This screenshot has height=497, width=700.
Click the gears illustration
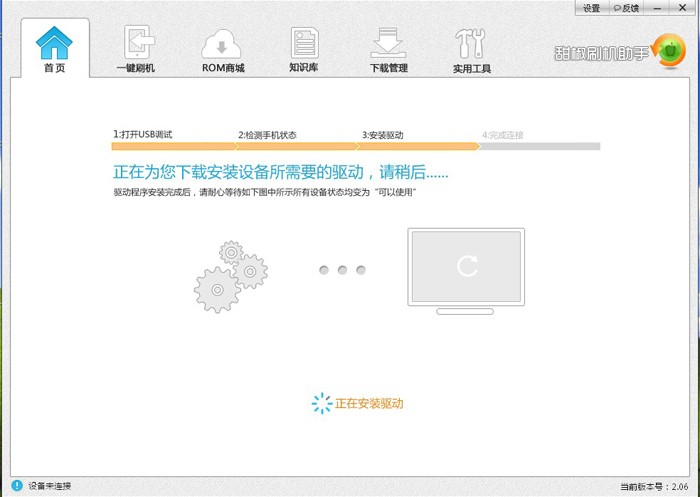coord(231,277)
